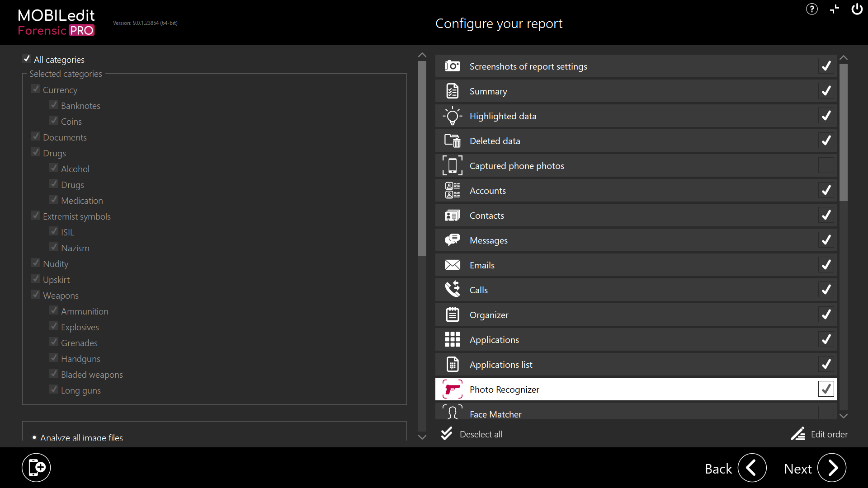The height and width of the screenshot is (488, 868).
Task: Click the Emails envelope icon
Action: pyautogui.click(x=452, y=265)
